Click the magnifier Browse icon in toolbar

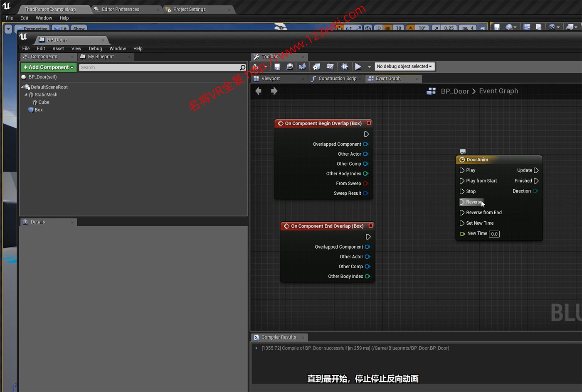[x=290, y=67]
